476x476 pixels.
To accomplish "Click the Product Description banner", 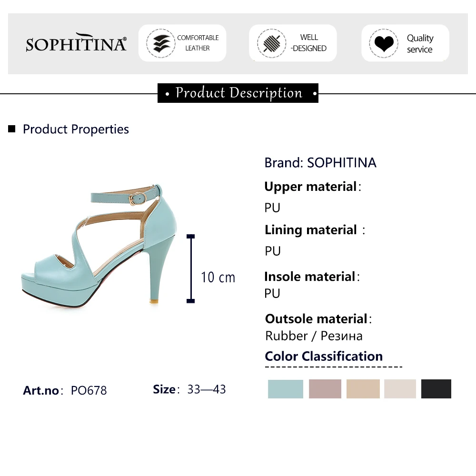I will [238, 93].
